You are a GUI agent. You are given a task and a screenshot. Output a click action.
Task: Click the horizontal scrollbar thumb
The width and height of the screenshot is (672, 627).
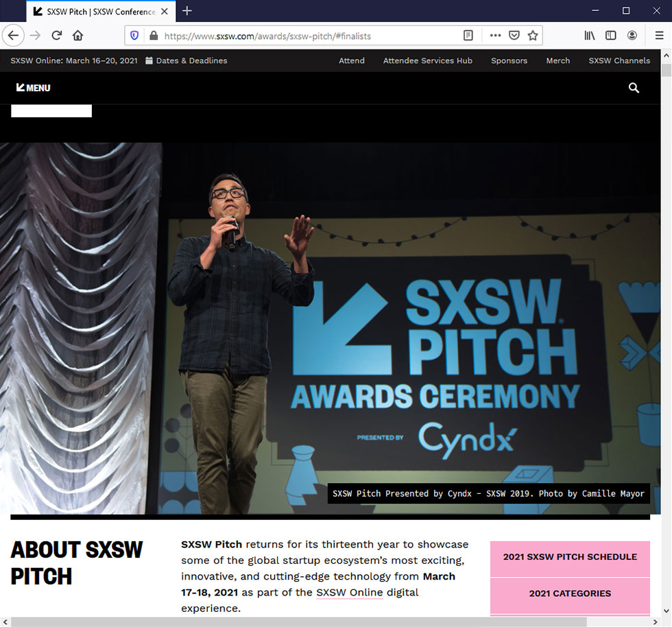point(299,622)
